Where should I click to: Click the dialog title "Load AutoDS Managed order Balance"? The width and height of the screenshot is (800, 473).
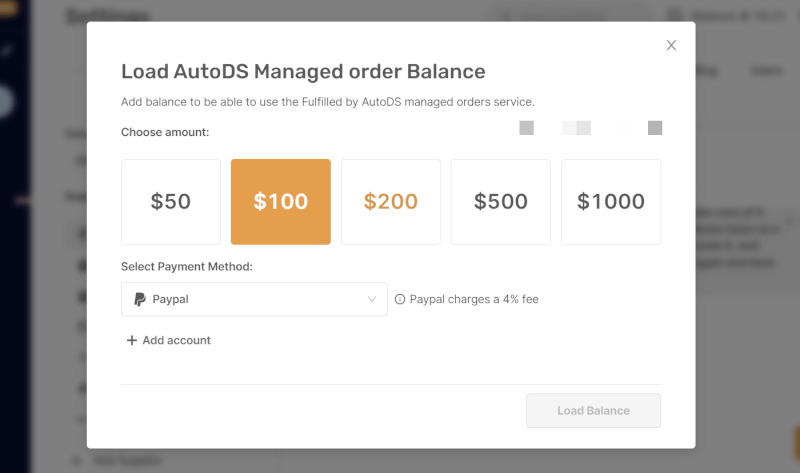click(303, 71)
